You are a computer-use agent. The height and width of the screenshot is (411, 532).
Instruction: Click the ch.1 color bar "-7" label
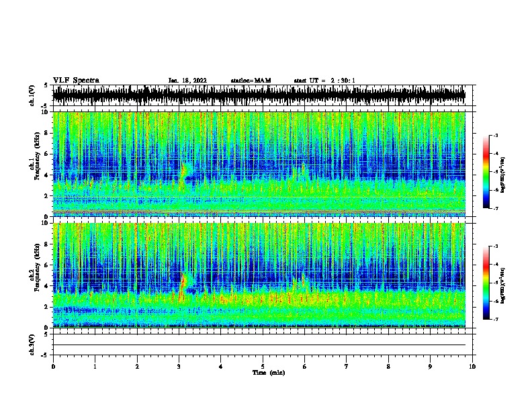(x=495, y=208)
